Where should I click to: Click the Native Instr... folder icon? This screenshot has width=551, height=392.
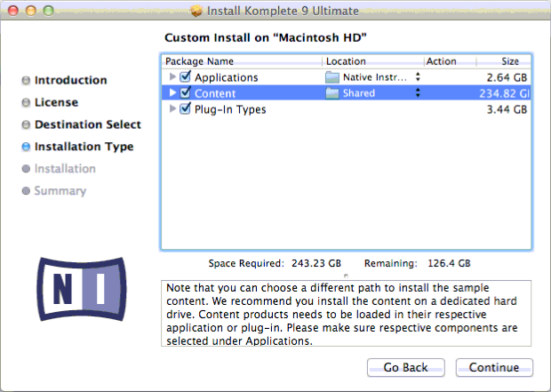pos(332,77)
